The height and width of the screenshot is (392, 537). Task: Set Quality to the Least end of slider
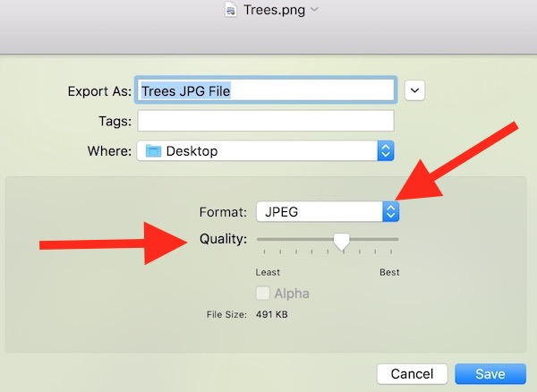pyautogui.click(x=259, y=240)
